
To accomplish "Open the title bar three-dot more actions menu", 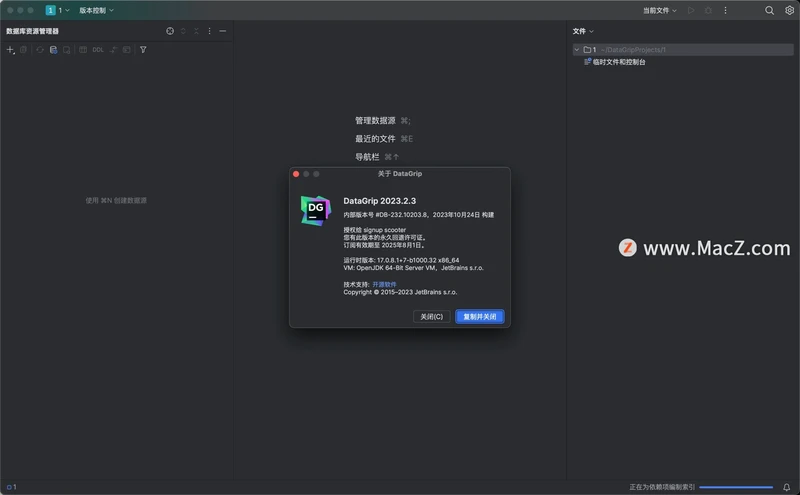I will pos(725,10).
